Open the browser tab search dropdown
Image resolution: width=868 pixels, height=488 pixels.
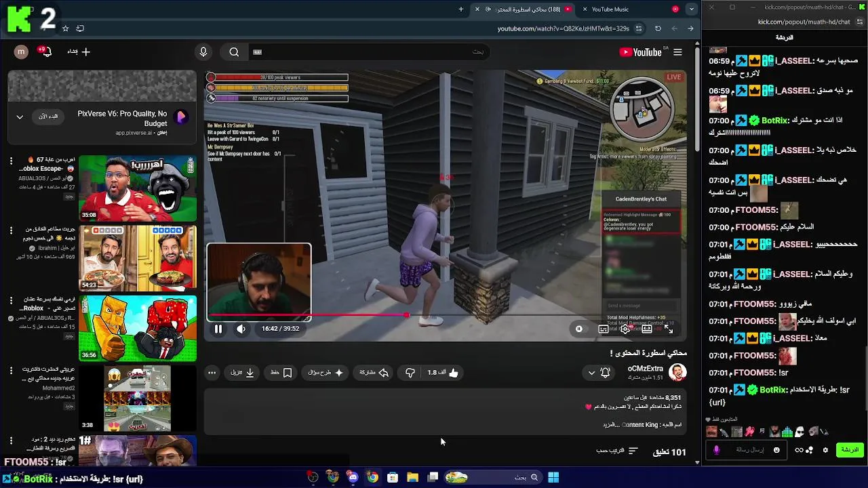[691, 9]
